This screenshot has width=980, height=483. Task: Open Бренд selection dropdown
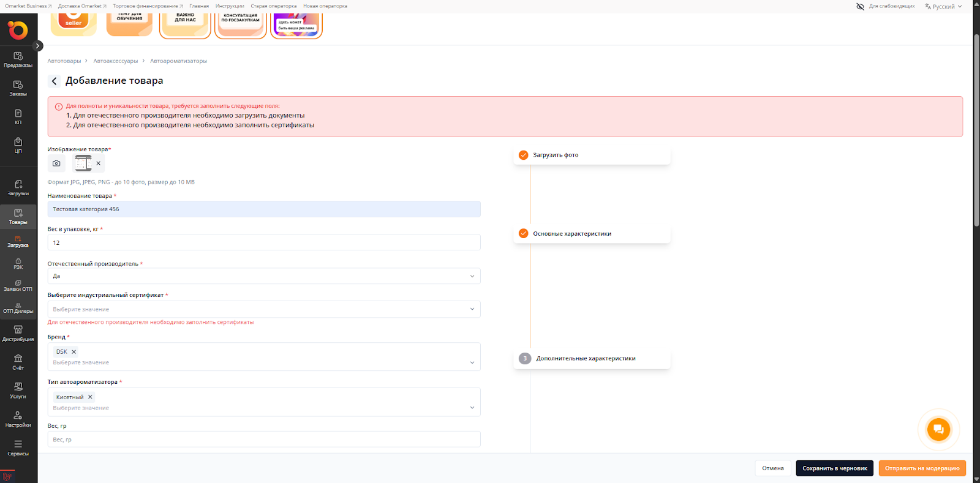click(x=264, y=357)
